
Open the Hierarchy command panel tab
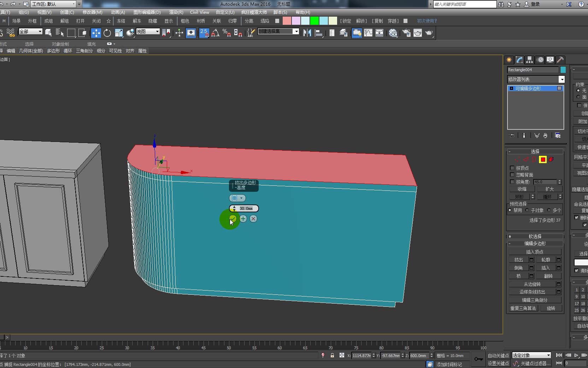[x=529, y=60]
